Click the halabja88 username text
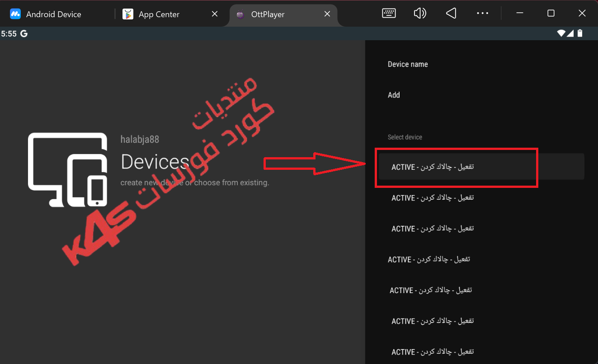598x364 pixels. click(x=140, y=139)
